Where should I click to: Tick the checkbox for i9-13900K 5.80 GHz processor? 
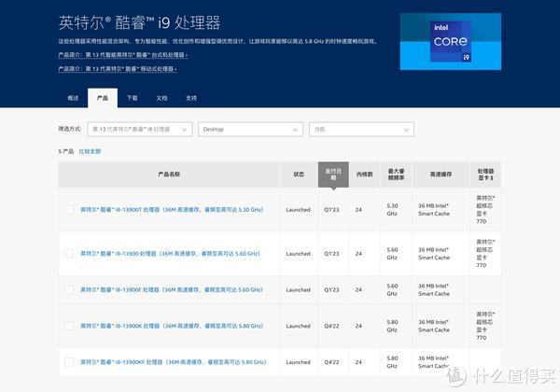coord(69,326)
